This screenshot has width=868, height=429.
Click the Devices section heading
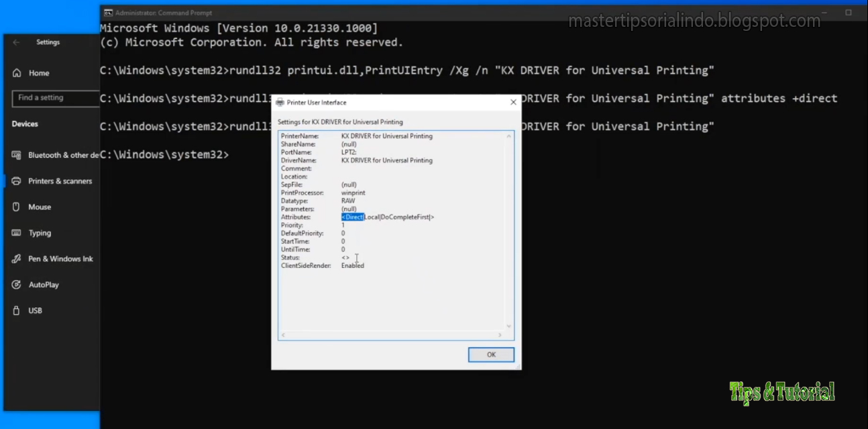[24, 124]
